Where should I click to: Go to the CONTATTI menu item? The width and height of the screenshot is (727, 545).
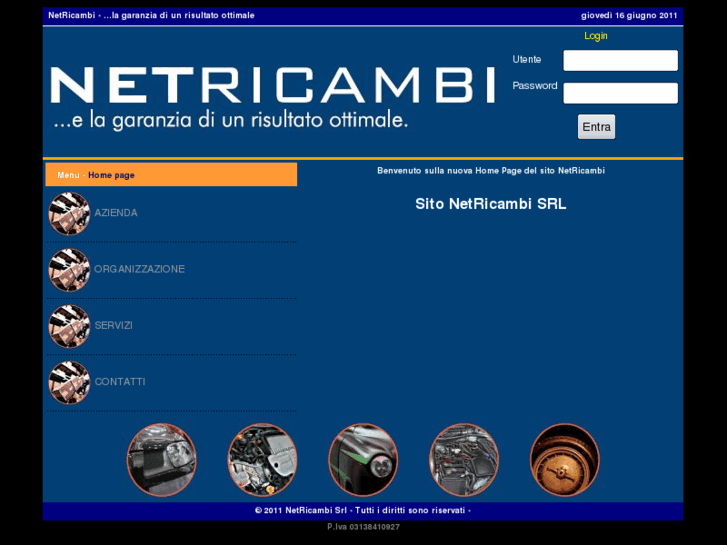tap(120, 382)
